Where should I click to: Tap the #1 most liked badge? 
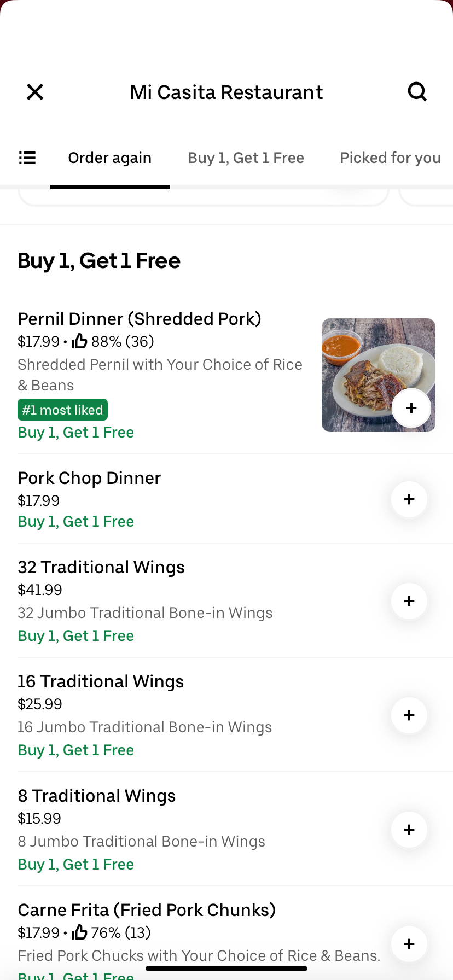click(62, 410)
